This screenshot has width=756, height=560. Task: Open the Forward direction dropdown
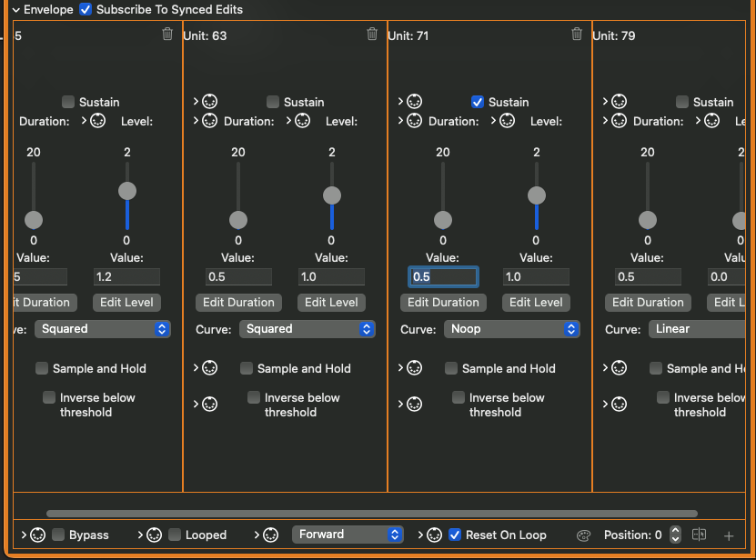(x=348, y=535)
